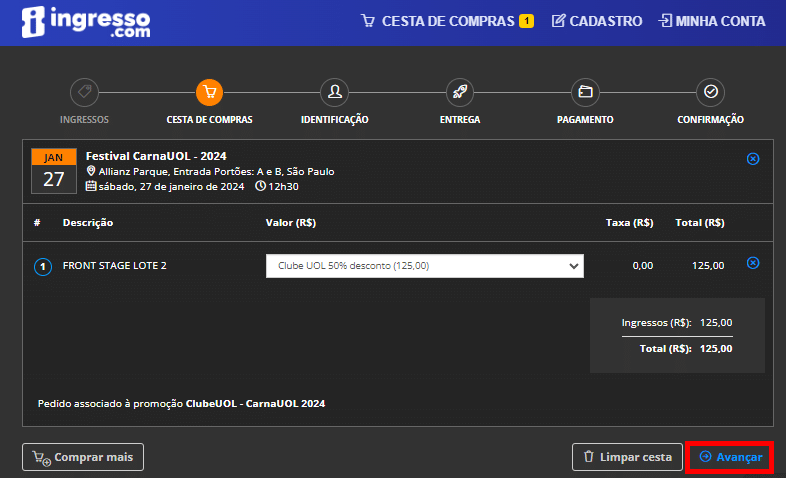Open the Clube UOL 50% desconto dropdown

[425, 266]
